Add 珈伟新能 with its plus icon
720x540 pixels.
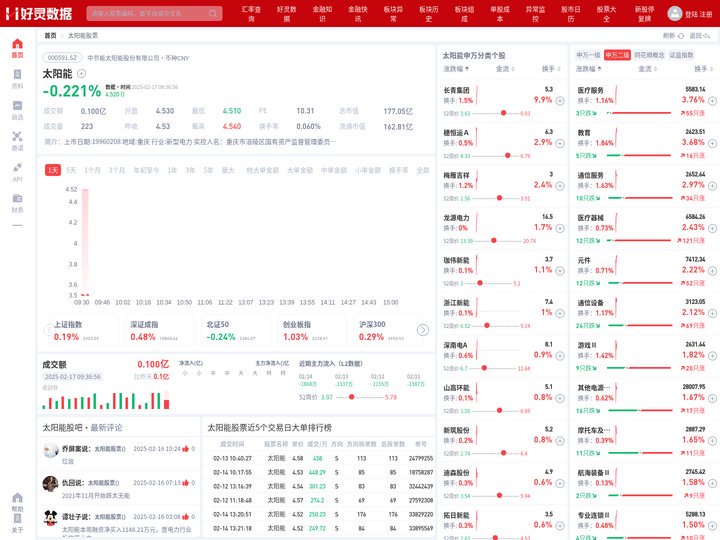click(x=560, y=271)
